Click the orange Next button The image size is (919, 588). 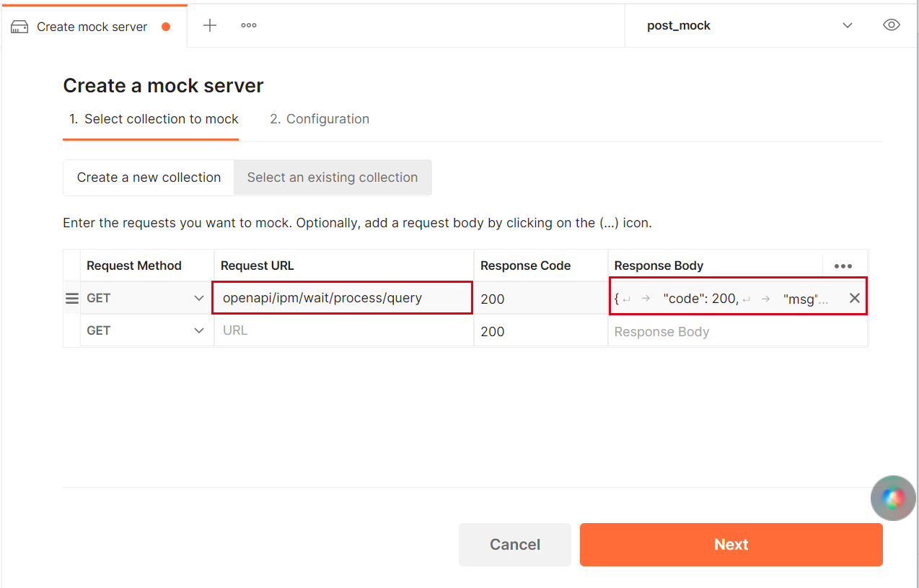(731, 545)
